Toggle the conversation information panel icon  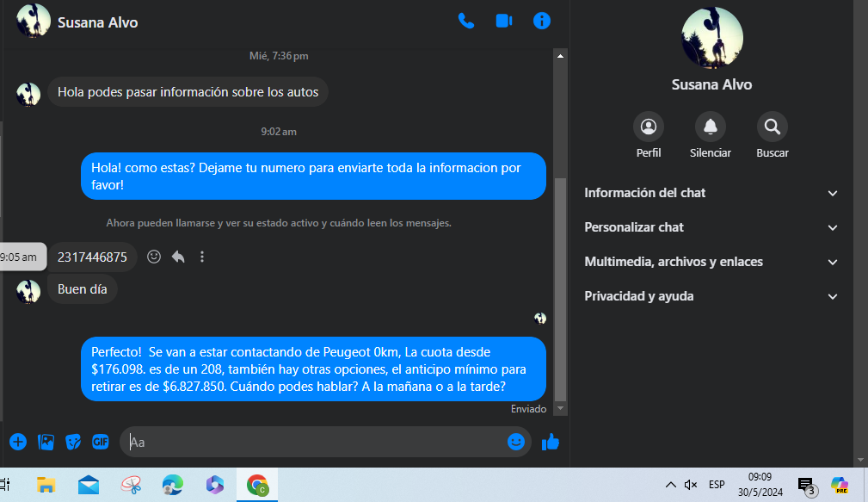(542, 22)
